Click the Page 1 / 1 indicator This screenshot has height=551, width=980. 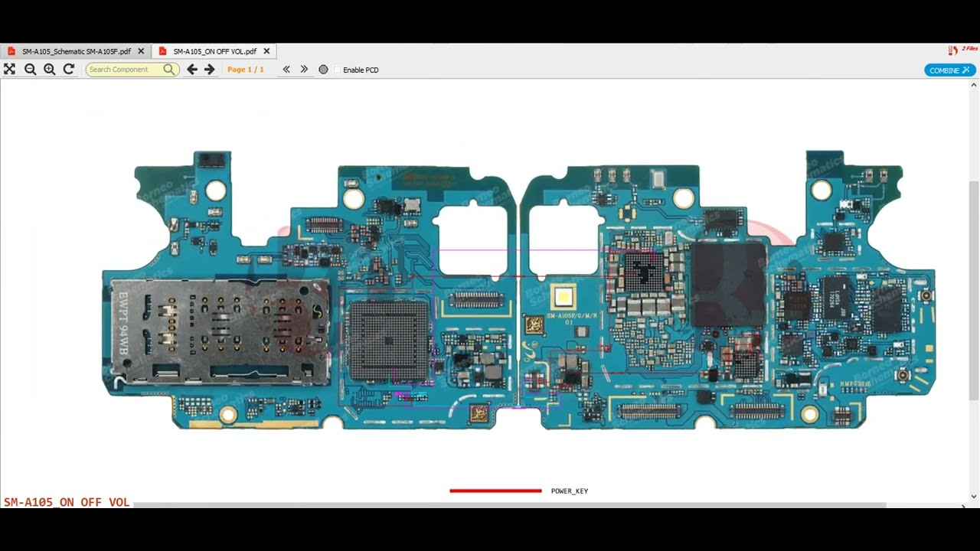click(x=246, y=70)
